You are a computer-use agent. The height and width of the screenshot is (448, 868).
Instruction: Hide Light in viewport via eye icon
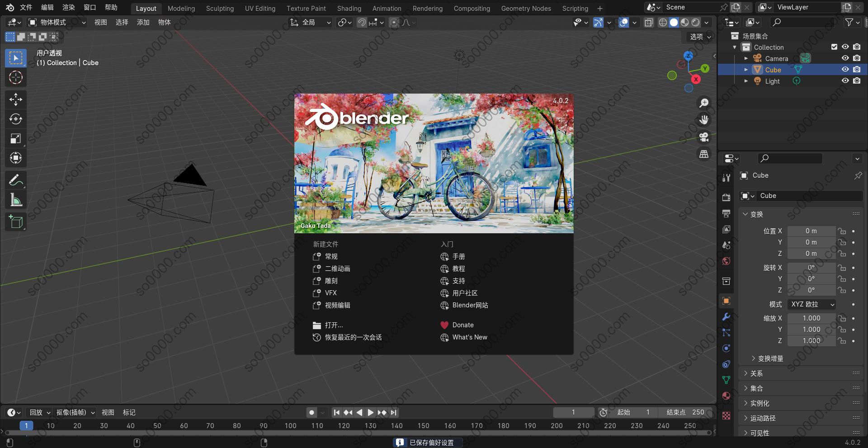pyautogui.click(x=845, y=81)
